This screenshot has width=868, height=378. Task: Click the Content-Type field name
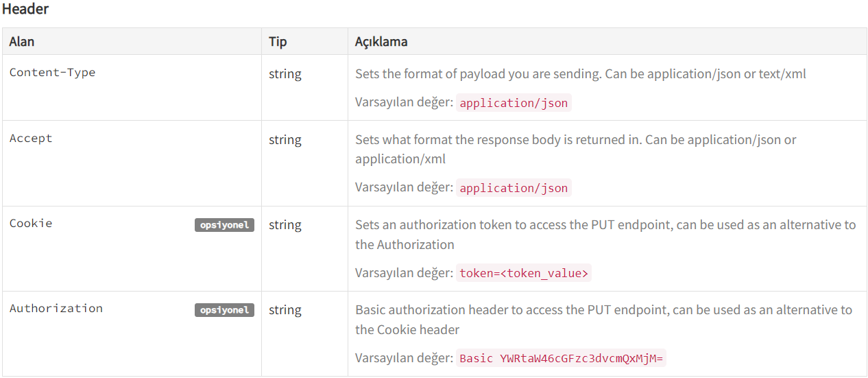(x=52, y=72)
